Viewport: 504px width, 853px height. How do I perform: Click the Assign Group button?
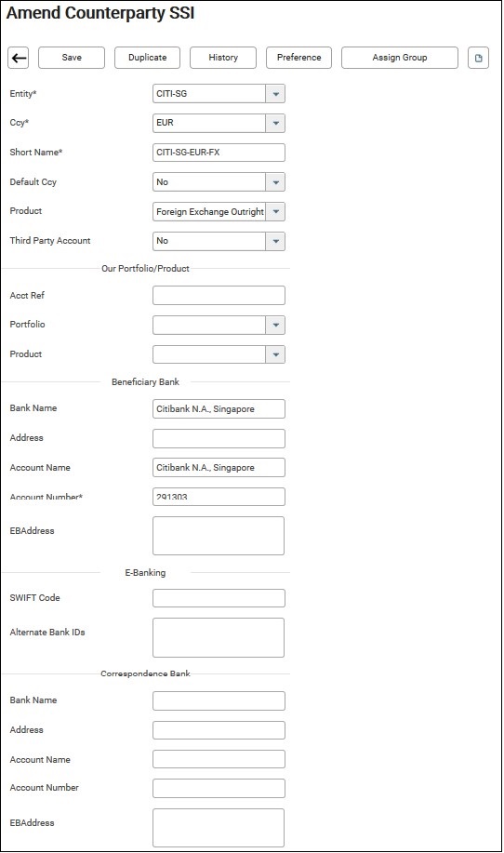tap(400, 58)
